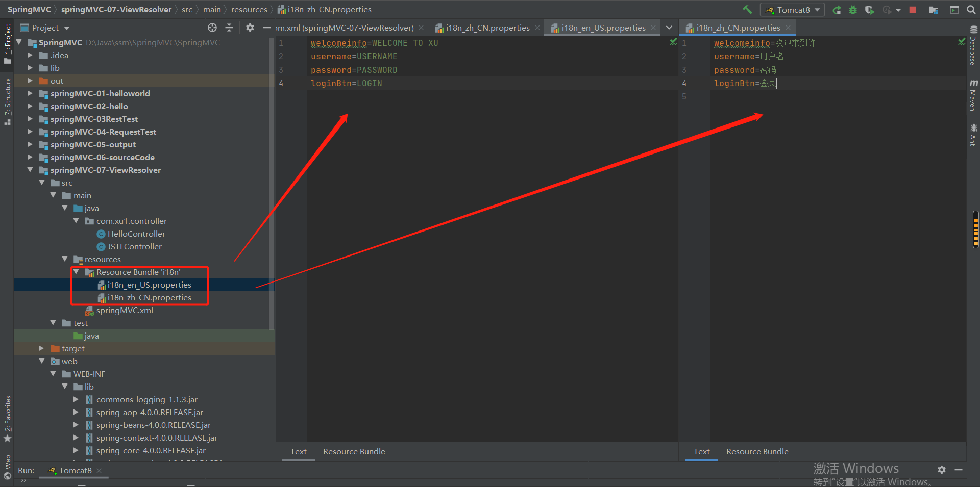
Task: Place cursor on loginBtn=LOGIN line
Action: pos(346,83)
